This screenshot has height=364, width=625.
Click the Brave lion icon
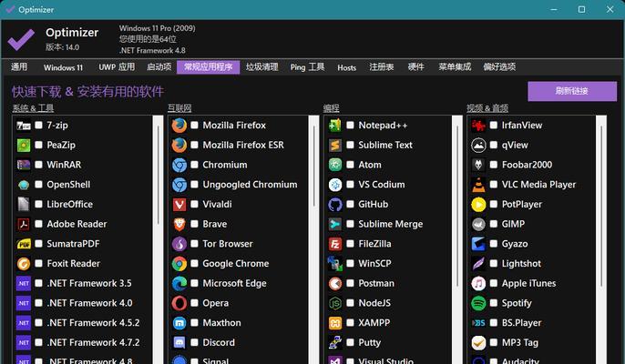click(179, 224)
